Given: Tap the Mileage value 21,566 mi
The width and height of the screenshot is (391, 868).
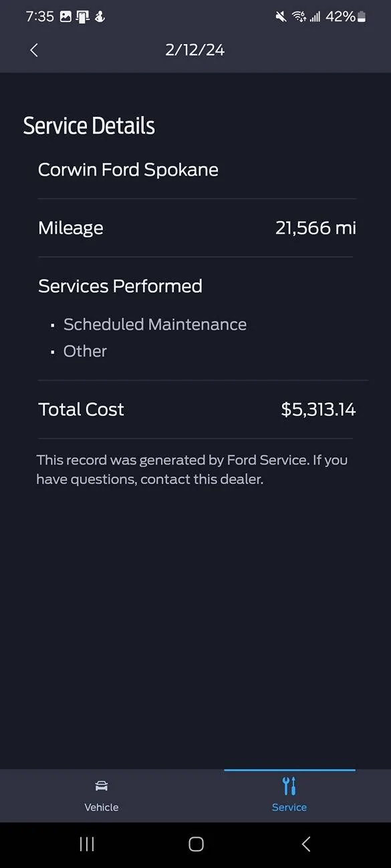Looking at the screenshot, I should tap(315, 228).
